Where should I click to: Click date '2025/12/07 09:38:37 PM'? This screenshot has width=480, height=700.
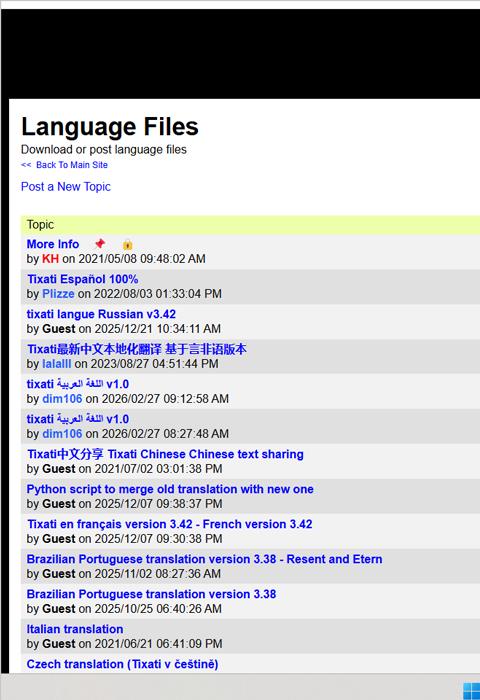click(x=158, y=504)
